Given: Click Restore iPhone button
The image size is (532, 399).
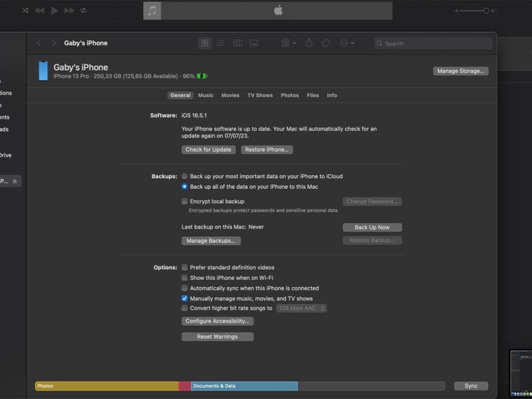Looking at the screenshot, I should [267, 150].
